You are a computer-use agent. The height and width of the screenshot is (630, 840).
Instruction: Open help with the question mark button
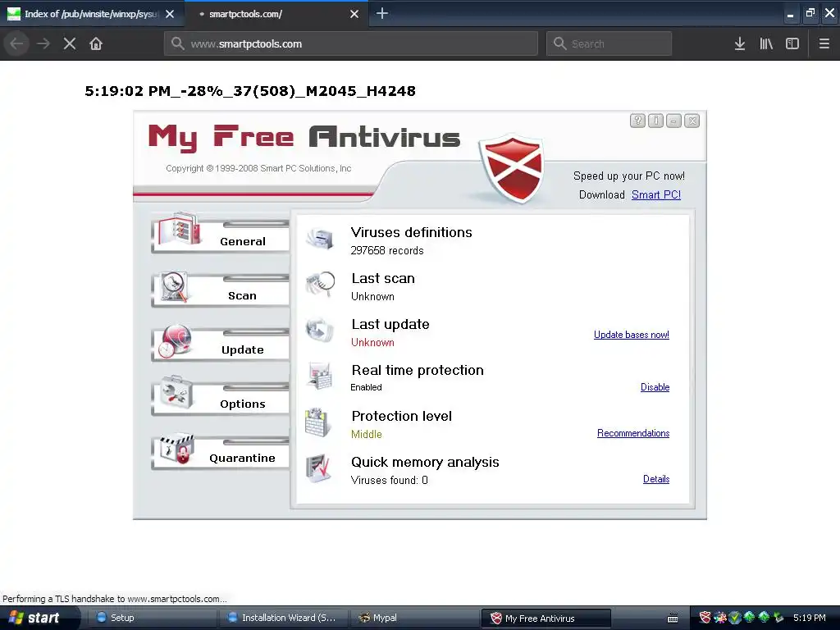tap(637, 121)
